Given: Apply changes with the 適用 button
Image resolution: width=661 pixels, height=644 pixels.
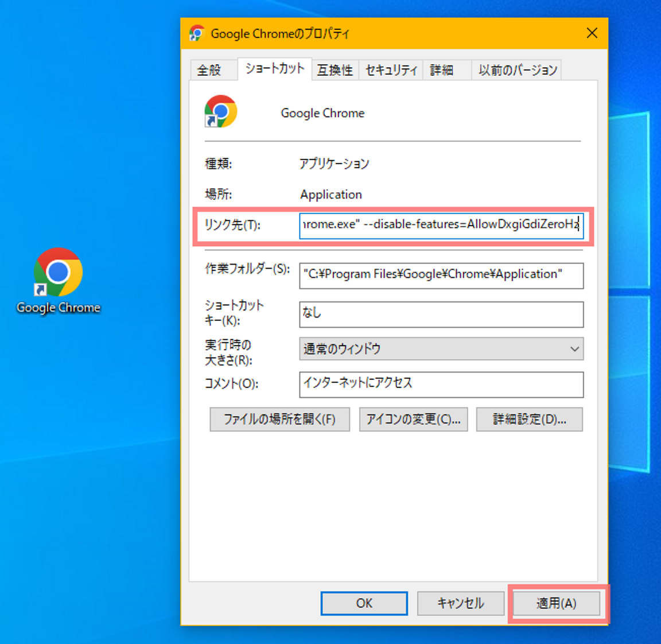Looking at the screenshot, I should pos(556,603).
